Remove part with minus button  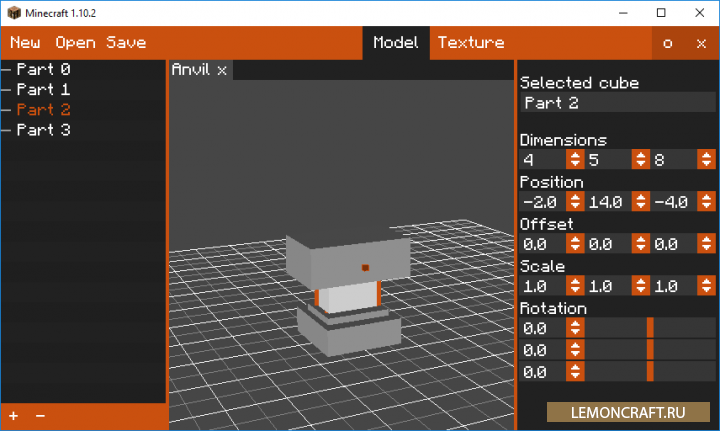pyautogui.click(x=40, y=416)
